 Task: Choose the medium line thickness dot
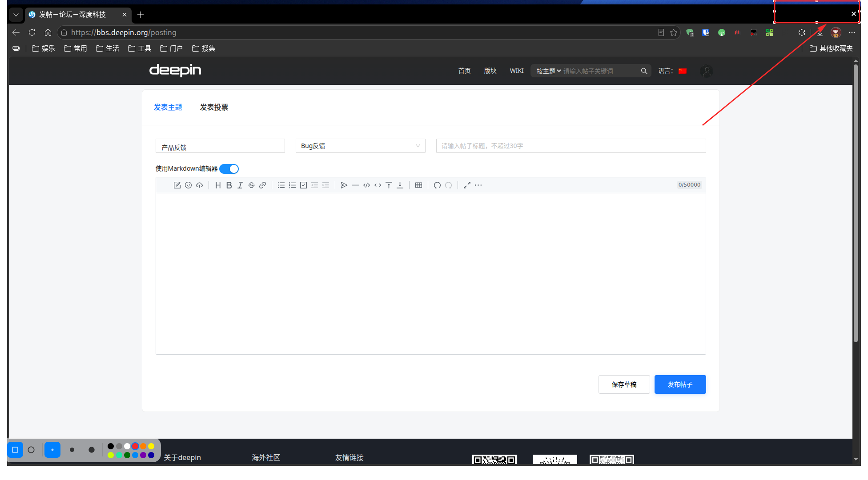72,450
